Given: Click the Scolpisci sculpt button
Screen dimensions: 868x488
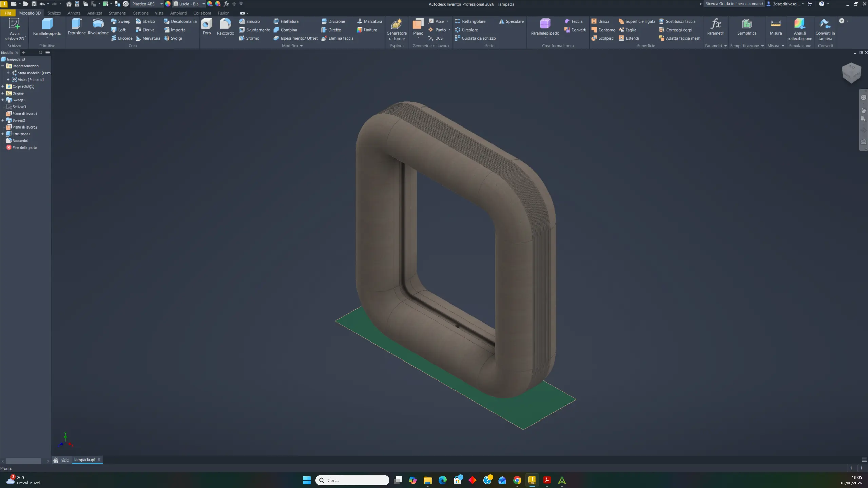Looking at the screenshot, I should 603,38.
